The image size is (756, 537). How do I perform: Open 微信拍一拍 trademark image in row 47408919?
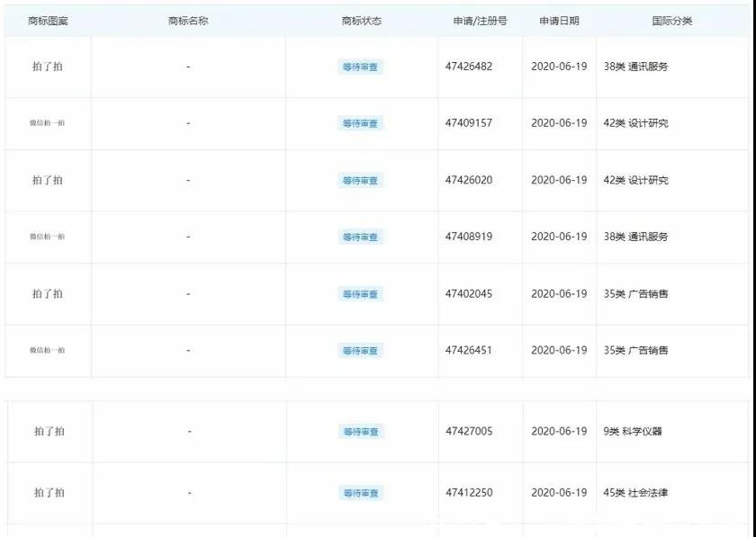point(47,237)
